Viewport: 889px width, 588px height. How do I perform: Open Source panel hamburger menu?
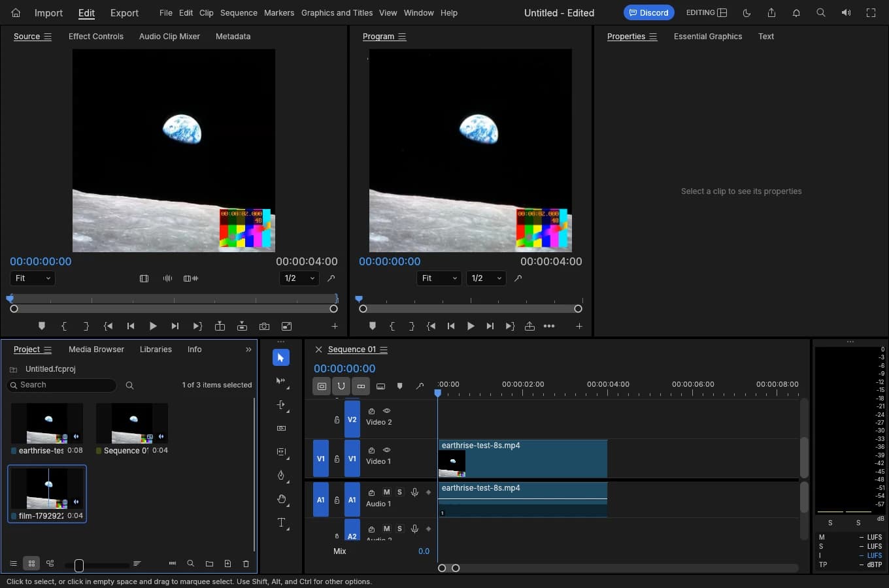tap(47, 37)
